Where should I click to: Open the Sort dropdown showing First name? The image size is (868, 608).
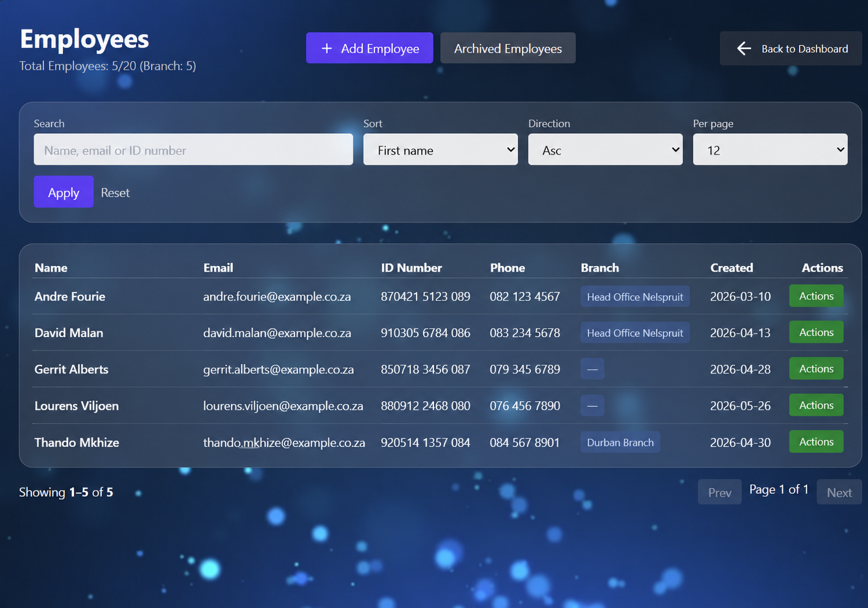(x=440, y=149)
